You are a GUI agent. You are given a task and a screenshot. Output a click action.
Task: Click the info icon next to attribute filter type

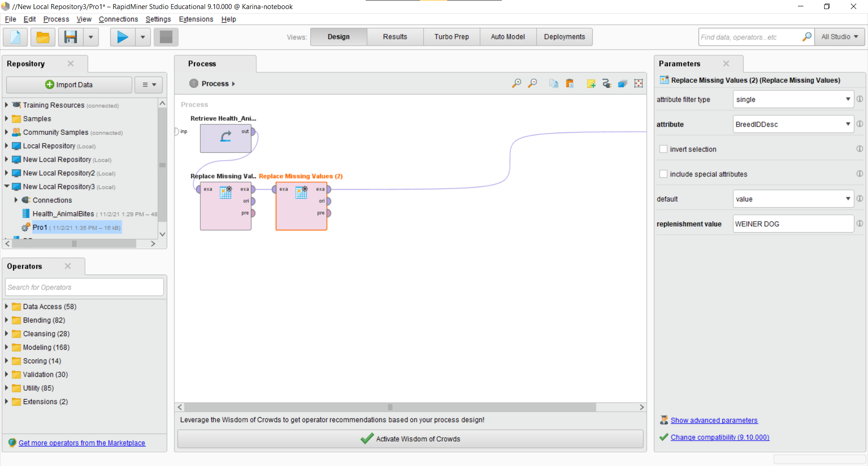859,99
